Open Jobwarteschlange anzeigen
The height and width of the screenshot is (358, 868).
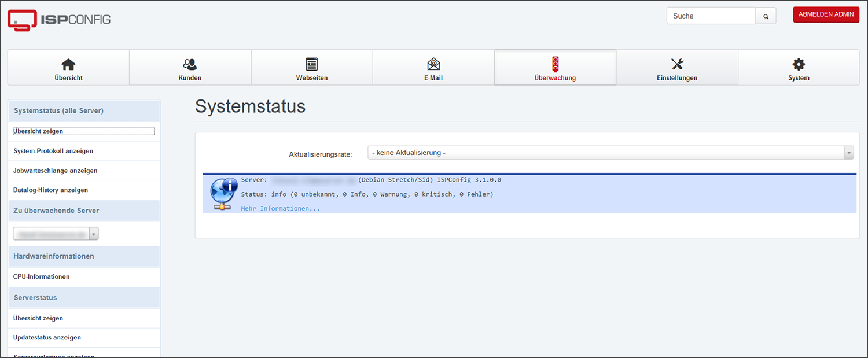click(56, 171)
